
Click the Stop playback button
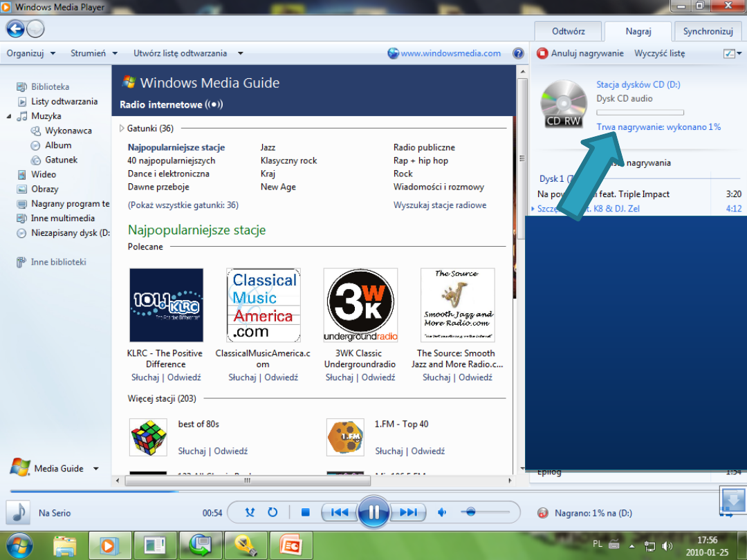tap(305, 512)
